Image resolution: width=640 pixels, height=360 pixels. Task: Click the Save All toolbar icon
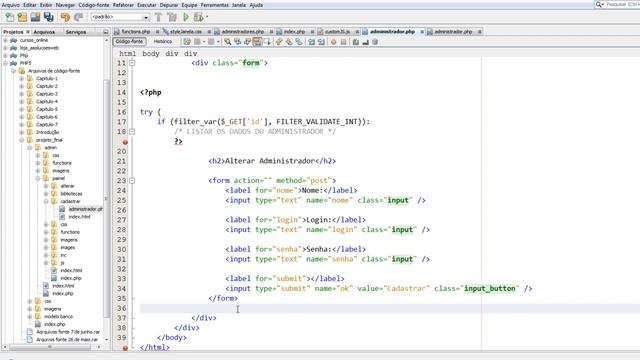(49, 17)
